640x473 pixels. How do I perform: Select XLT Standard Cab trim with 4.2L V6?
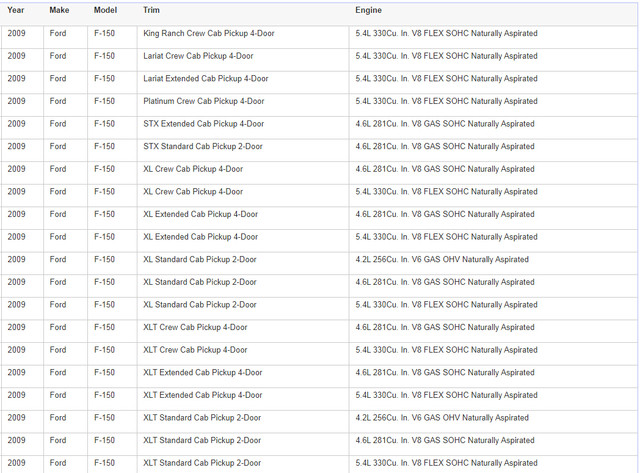202,417
